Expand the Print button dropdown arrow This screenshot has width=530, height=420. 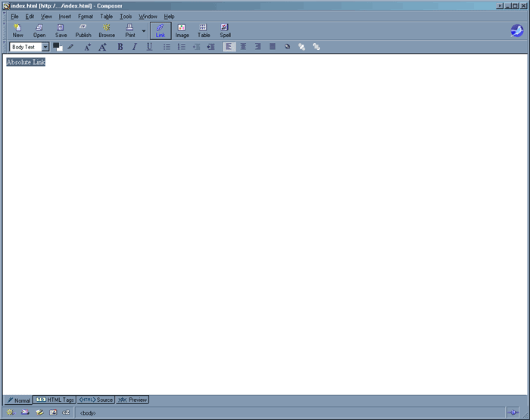[144, 31]
